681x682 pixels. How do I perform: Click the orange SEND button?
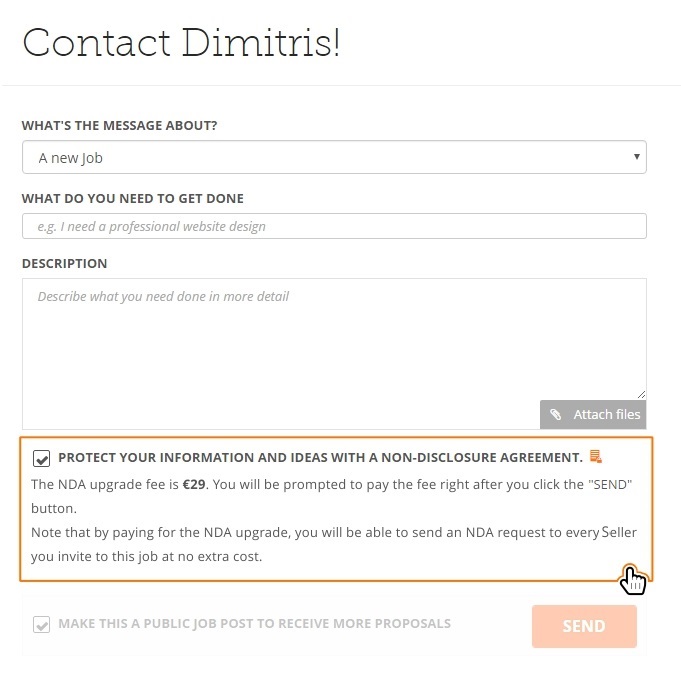click(x=584, y=626)
